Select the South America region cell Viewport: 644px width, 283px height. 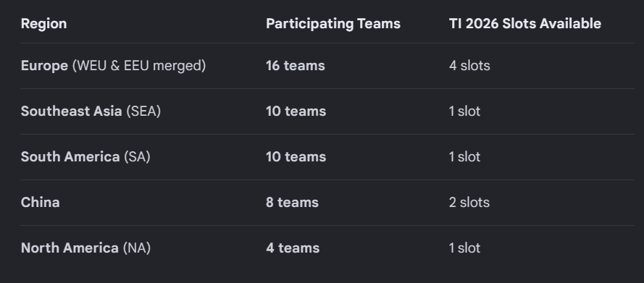(x=85, y=156)
